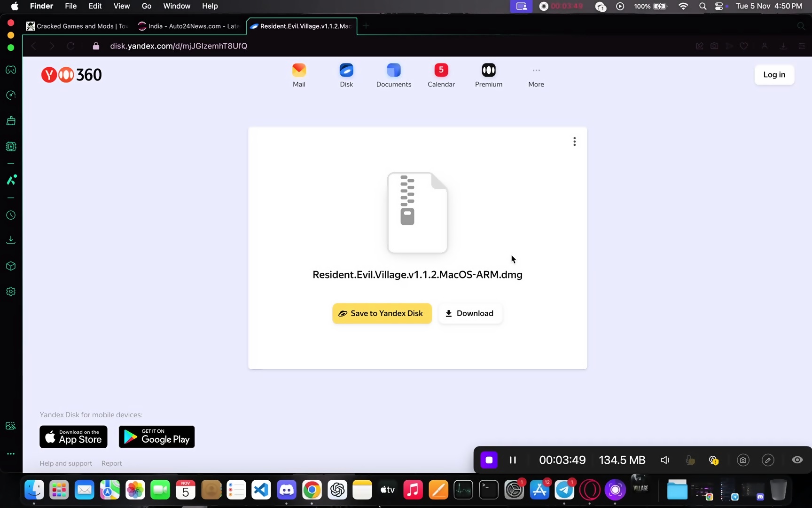Click the Yandex 360 logo

tap(71, 75)
